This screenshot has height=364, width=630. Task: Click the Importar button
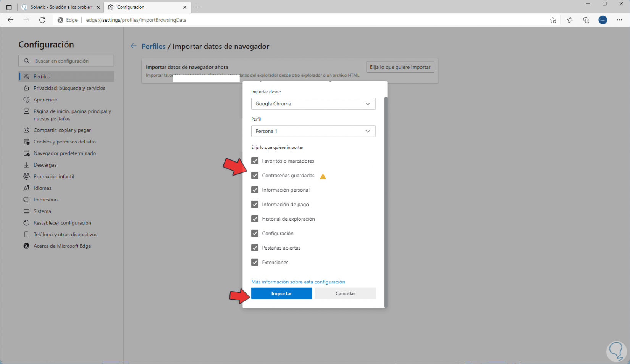point(282,293)
